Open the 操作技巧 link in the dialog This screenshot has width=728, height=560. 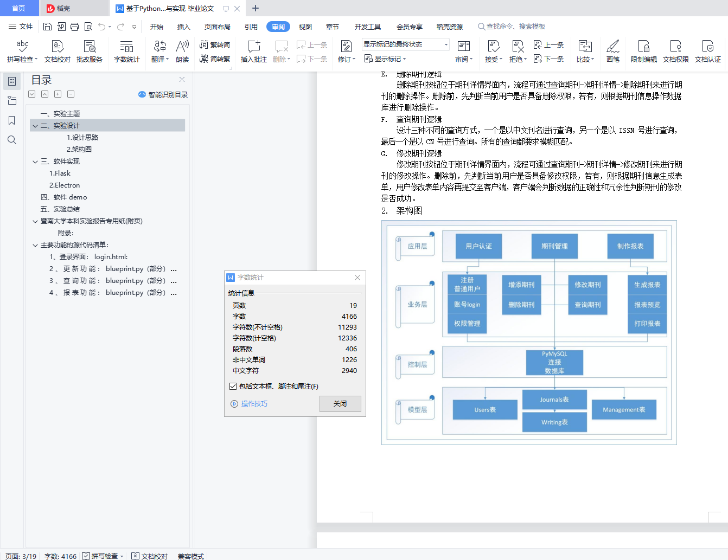[249, 404]
